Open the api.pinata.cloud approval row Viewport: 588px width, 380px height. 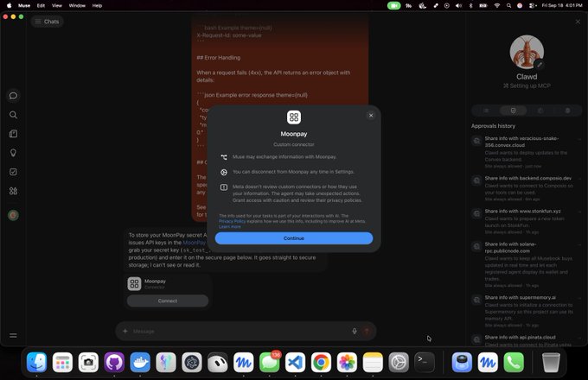pyautogui.click(x=527, y=340)
